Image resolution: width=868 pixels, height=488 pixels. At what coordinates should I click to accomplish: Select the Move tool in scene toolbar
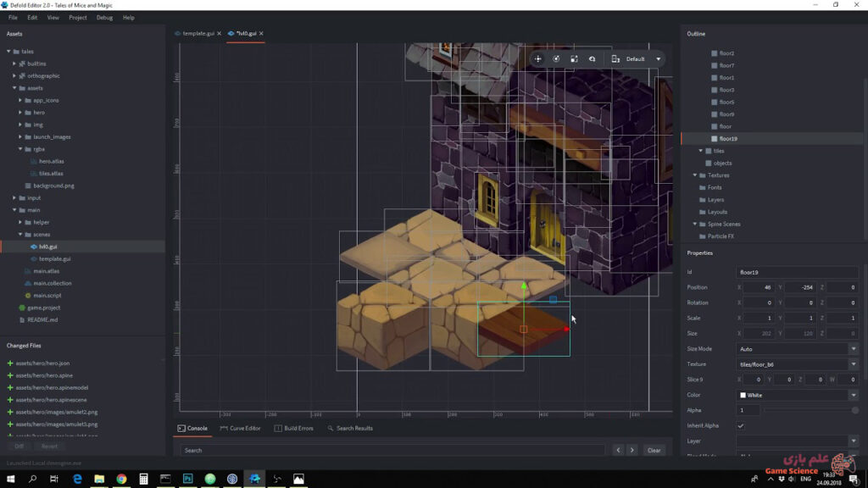(538, 58)
